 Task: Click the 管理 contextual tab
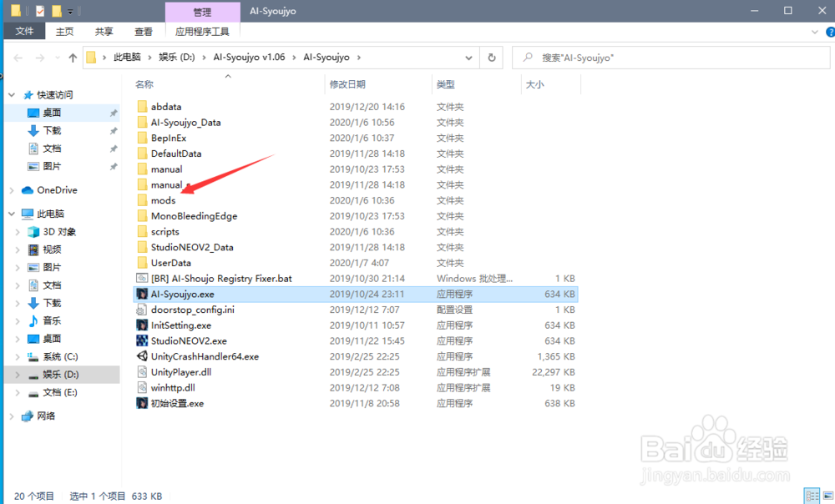pyautogui.click(x=202, y=12)
